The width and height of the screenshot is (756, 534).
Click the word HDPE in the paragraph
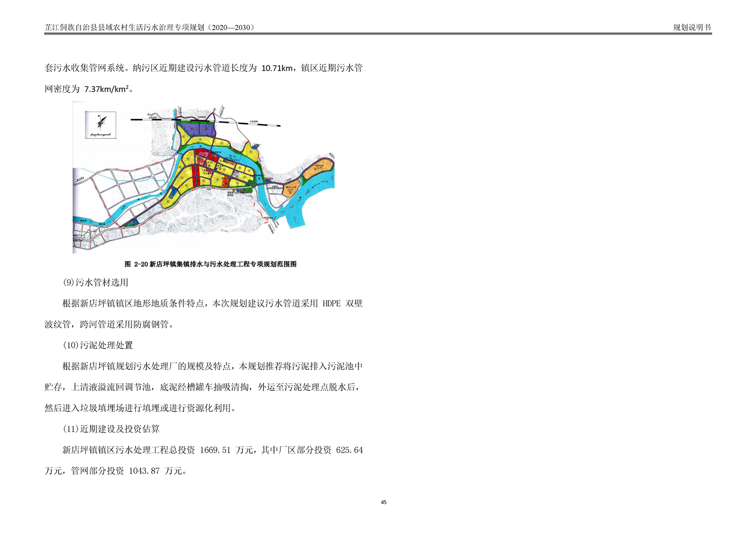click(332, 304)
